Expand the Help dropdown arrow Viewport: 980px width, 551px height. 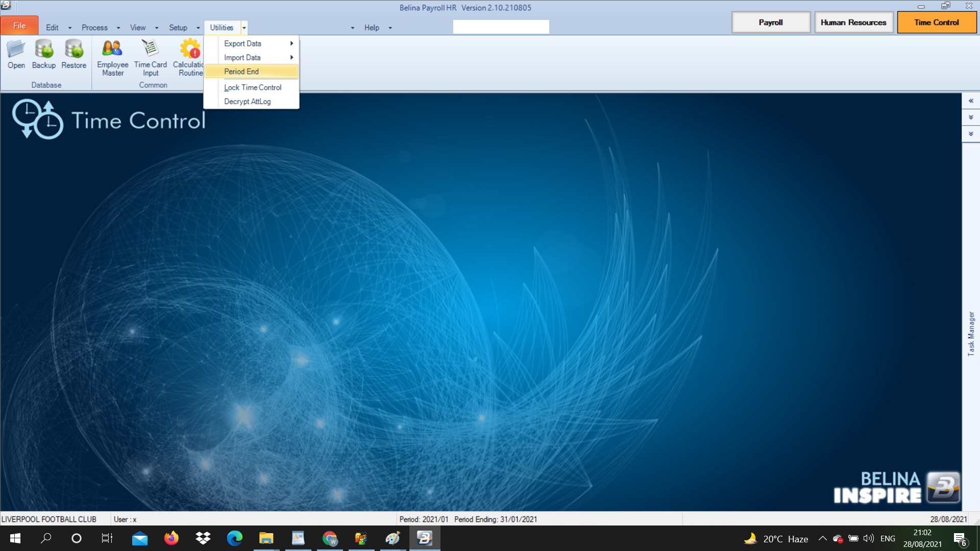coord(390,28)
